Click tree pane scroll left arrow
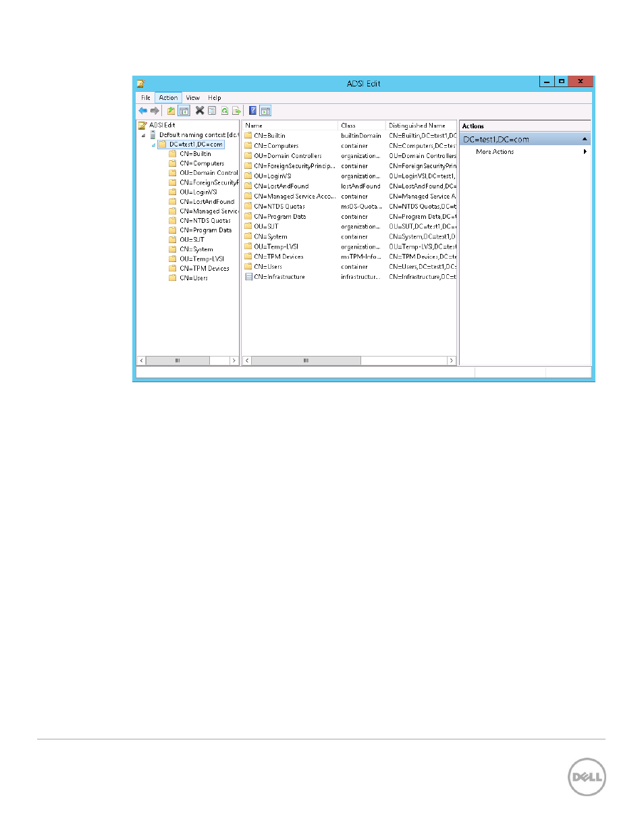644x834 pixels. tap(141, 361)
